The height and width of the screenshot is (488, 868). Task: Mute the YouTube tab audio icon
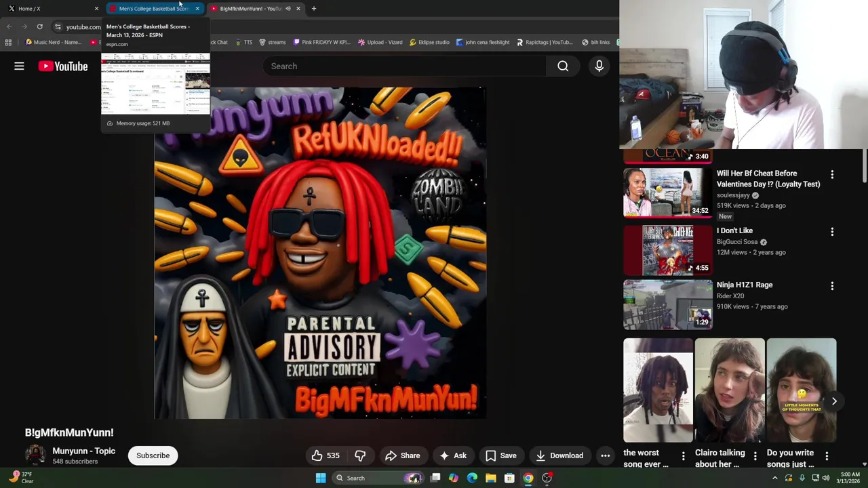[288, 8]
